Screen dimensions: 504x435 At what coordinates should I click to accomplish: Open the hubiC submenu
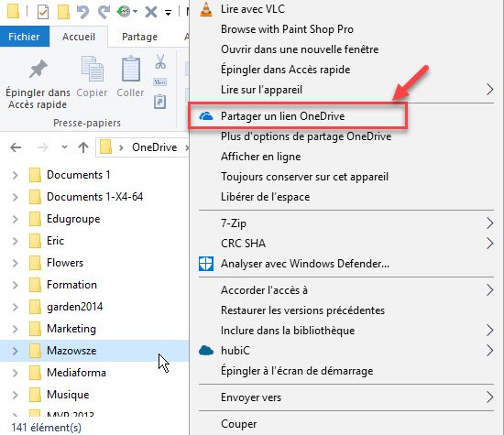coord(346,351)
